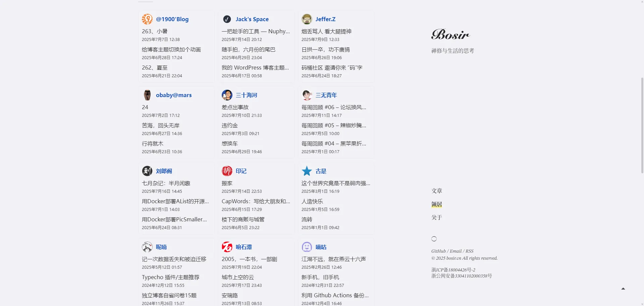Open the 关于 menu item
The height and width of the screenshot is (306, 644).
pyautogui.click(x=437, y=217)
